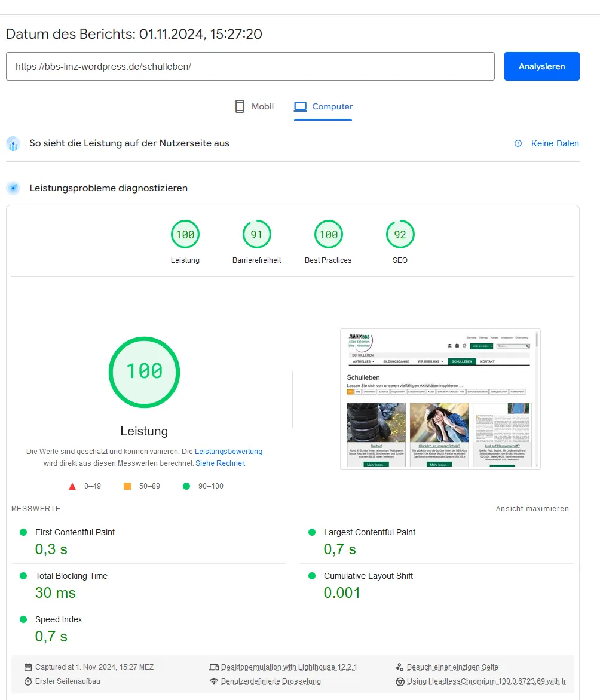Click the user experience section icon
Image resolution: width=600 pixels, height=700 pixels.
coord(13,143)
